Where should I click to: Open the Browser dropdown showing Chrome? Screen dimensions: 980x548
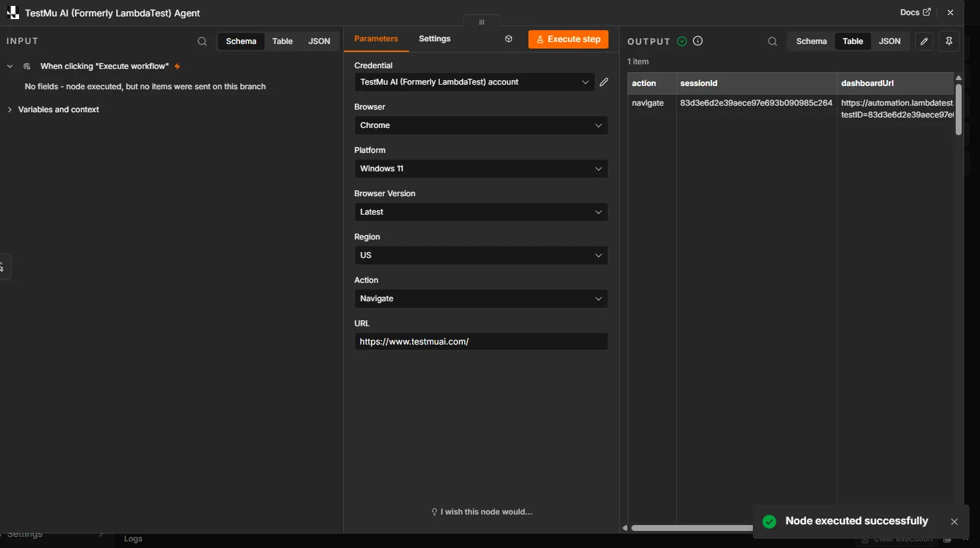(x=481, y=125)
